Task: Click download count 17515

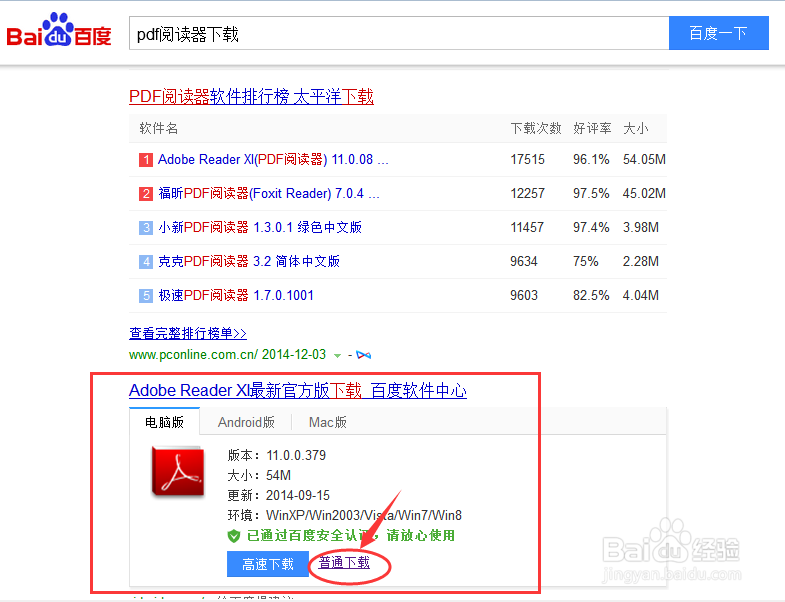Action: pyautogui.click(x=528, y=159)
